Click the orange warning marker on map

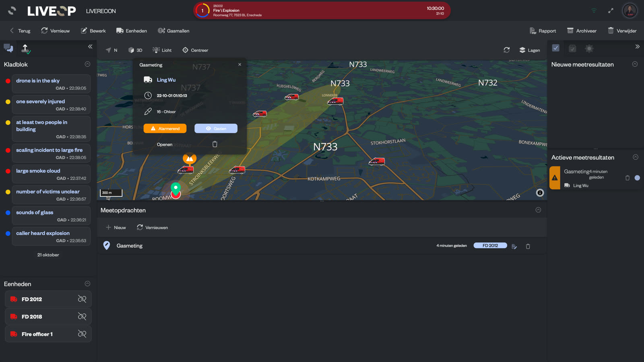190,158
